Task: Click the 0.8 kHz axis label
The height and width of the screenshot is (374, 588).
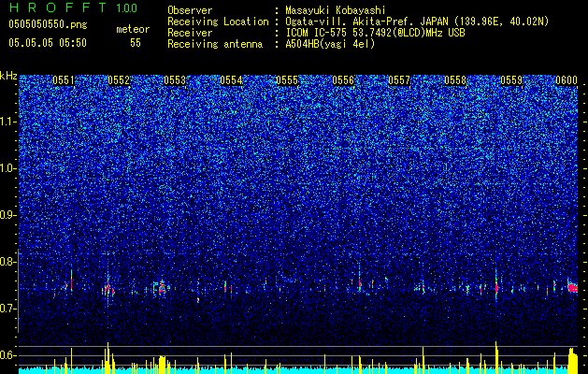Action: 7,262
